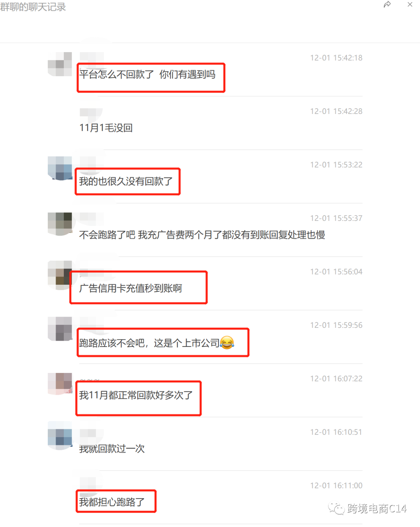The height and width of the screenshot is (527, 420).
Task: Select message '平台怎么不回款了 你们有遇到吗'
Action: 147,74
